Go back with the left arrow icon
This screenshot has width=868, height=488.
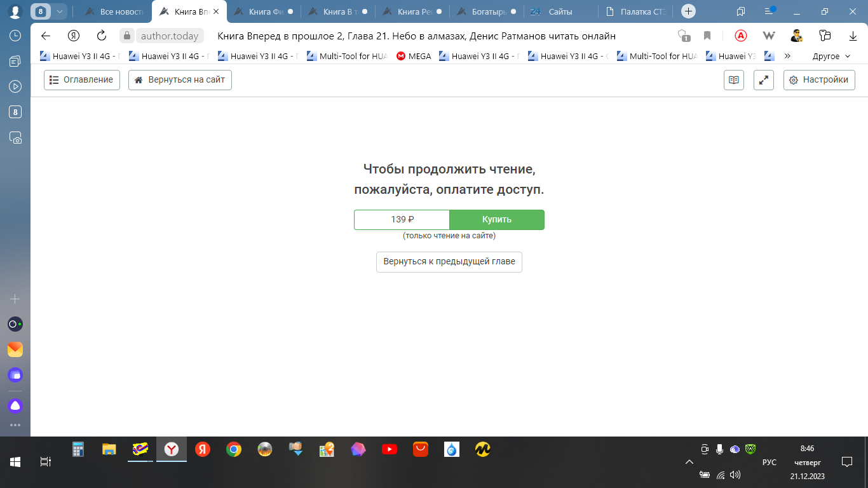45,36
